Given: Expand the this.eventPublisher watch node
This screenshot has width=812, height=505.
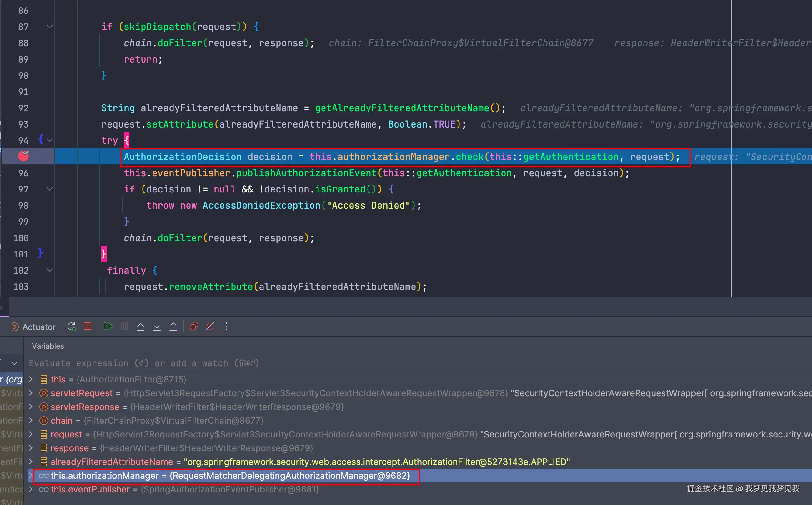Looking at the screenshot, I should coord(31,489).
